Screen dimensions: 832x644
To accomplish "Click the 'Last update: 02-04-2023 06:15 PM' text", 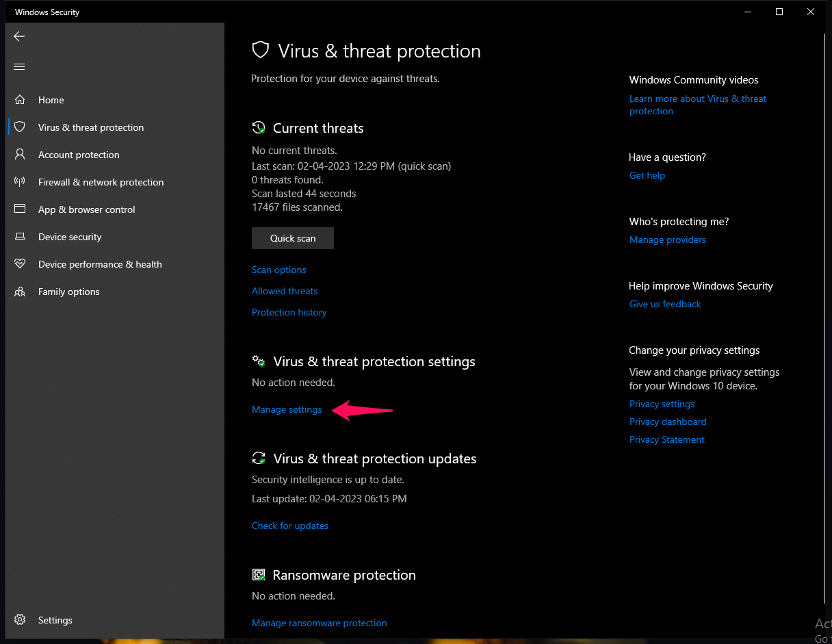I will [329, 499].
